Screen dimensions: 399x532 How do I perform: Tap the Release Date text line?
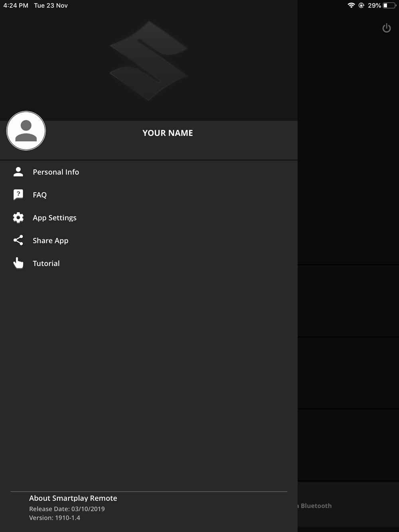(67, 509)
